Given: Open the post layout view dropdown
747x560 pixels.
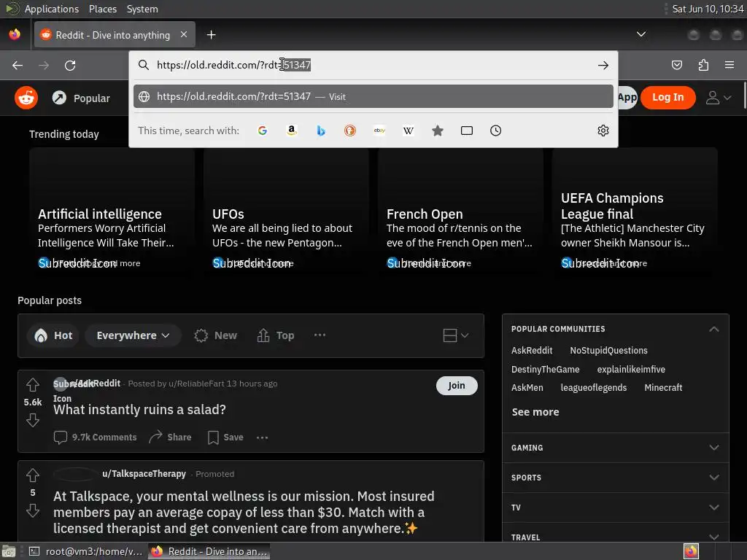Looking at the screenshot, I should pos(455,335).
